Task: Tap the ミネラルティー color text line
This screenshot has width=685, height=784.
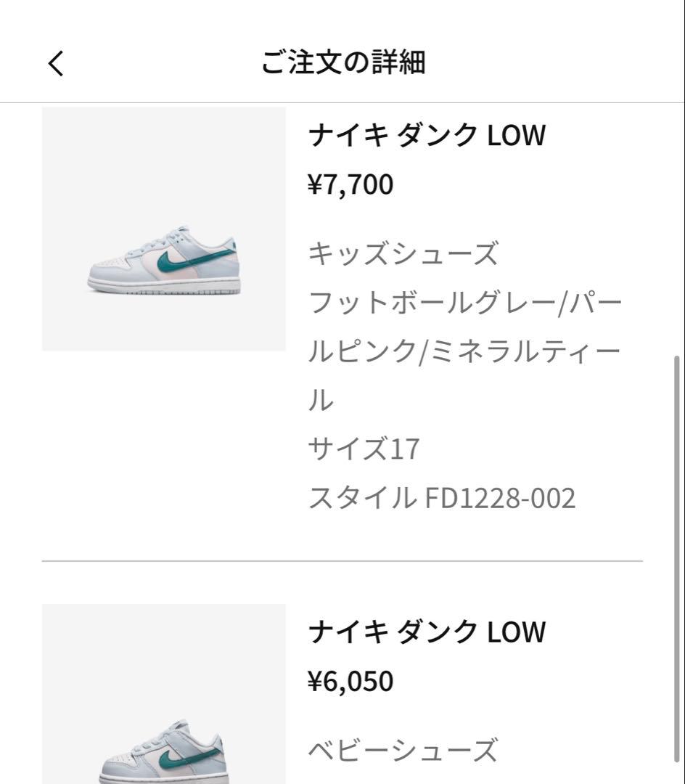Action: 464,351
